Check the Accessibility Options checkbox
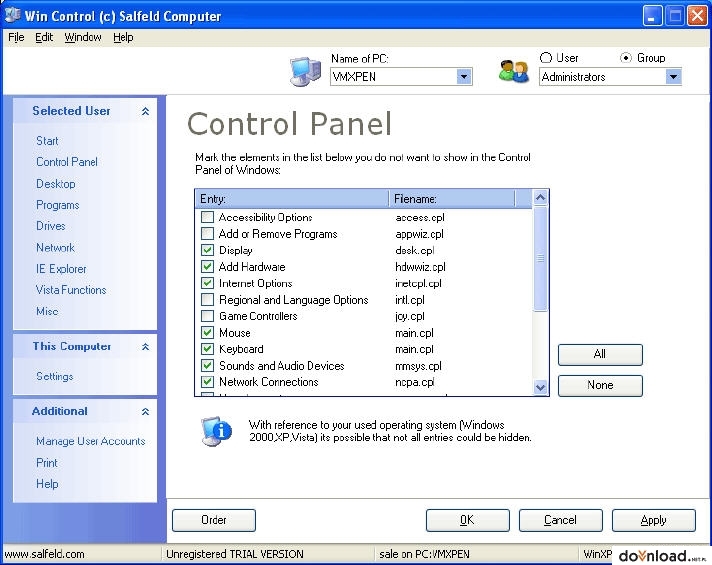 (x=208, y=217)
